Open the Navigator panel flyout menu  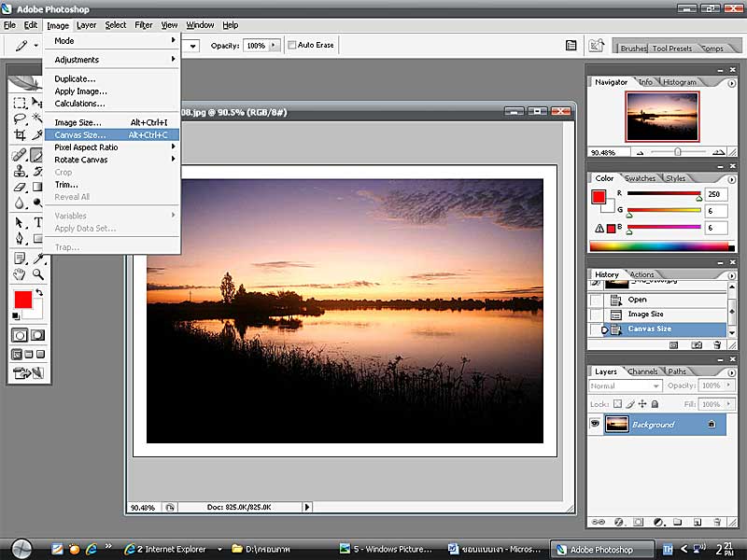pos(731,83)
